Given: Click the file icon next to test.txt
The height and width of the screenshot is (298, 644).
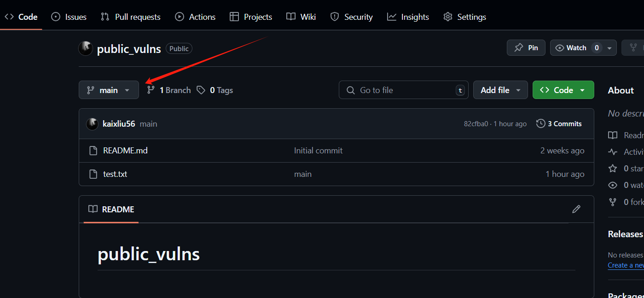Looking at the screenshot, I should tap(93, 174).
